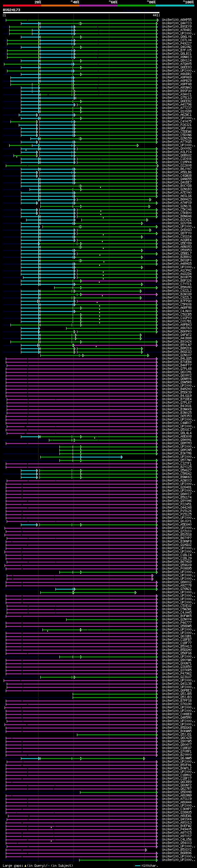This screenshot has height=868, width=197.
Task: Select hit label UniRef100_A9NKC3
Action: (177, 57)
